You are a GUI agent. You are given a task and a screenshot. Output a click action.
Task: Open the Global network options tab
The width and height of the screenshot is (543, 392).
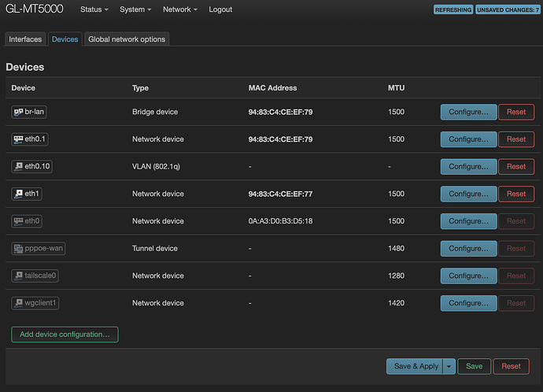click(x=127, y=39)
